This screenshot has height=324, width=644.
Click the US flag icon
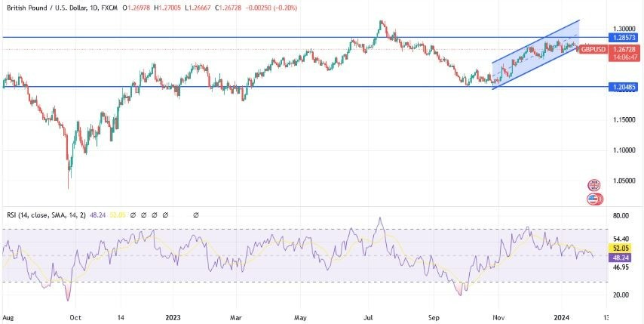tap(593, 199)
